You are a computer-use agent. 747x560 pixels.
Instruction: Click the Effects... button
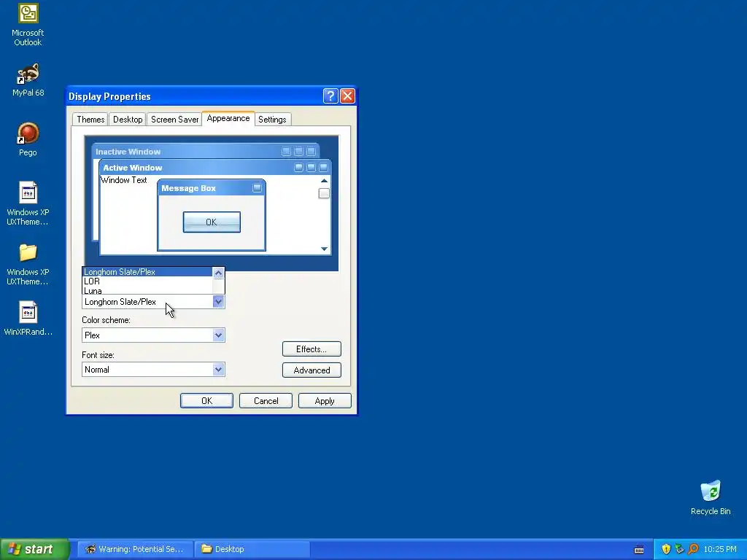[311, 349]
